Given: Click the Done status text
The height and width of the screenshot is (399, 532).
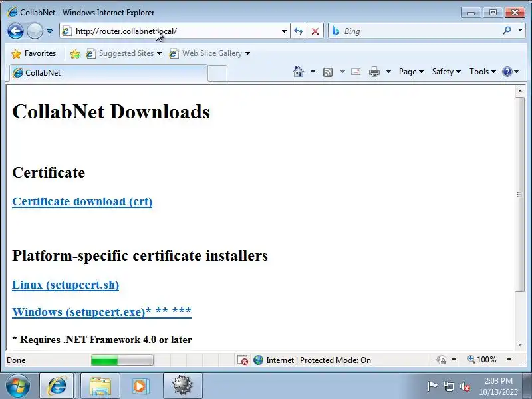Looking at the screenshot, I should (x=16, y=360).
